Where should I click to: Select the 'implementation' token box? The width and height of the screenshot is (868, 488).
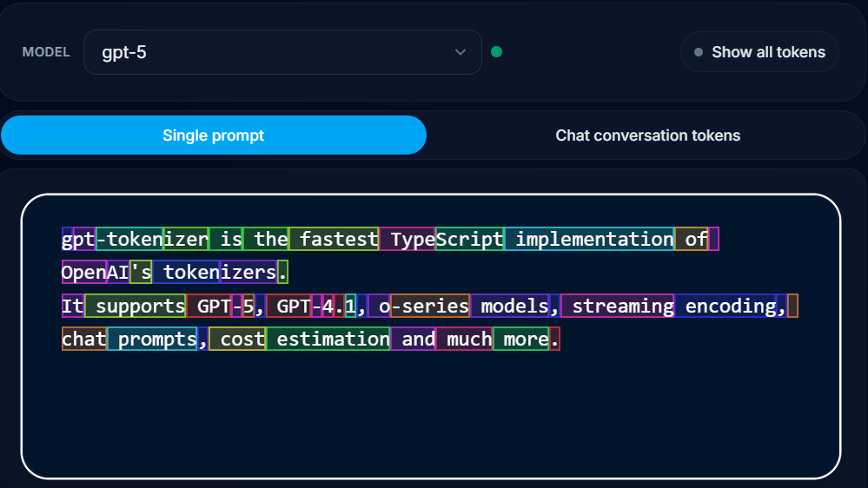point(589,239)
